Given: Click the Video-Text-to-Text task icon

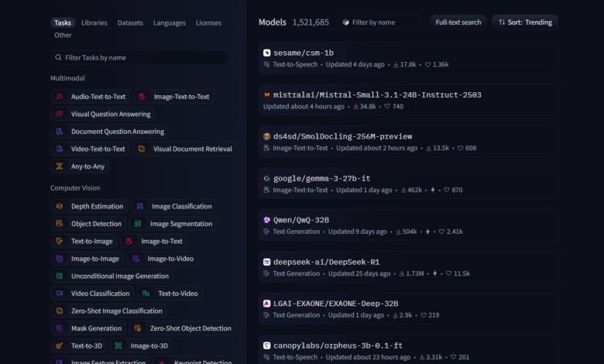Looking at the screenshot, I should point(60,149).
